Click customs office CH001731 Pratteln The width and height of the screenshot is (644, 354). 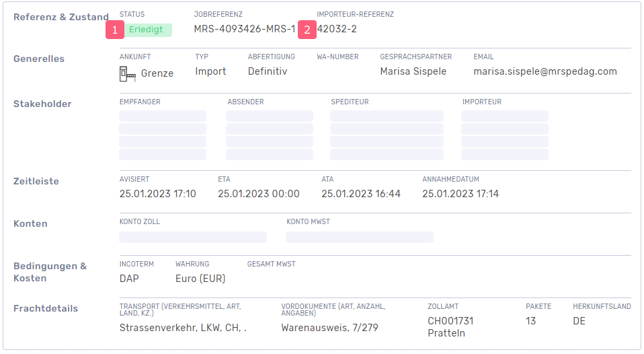click(450, 327)
